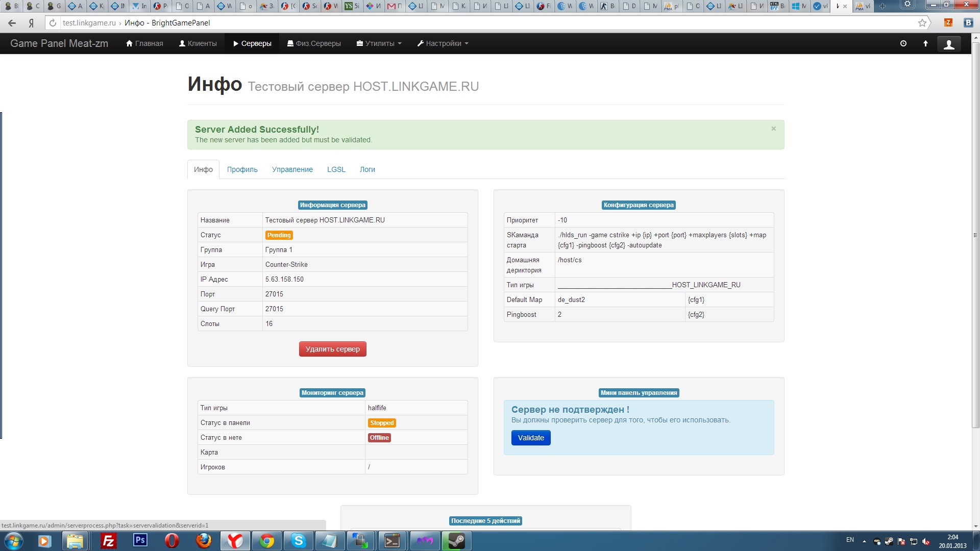980x551 pixels.
Task: Open Photoshop from the taskbar
Action: pyautogui.click(x=140, y=541)
